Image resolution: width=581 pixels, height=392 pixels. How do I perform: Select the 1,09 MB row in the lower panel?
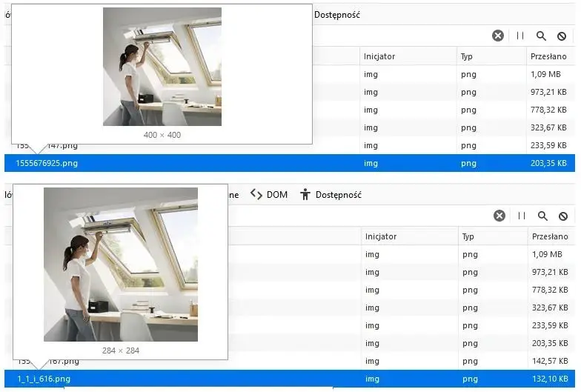[x=402, y=254]
